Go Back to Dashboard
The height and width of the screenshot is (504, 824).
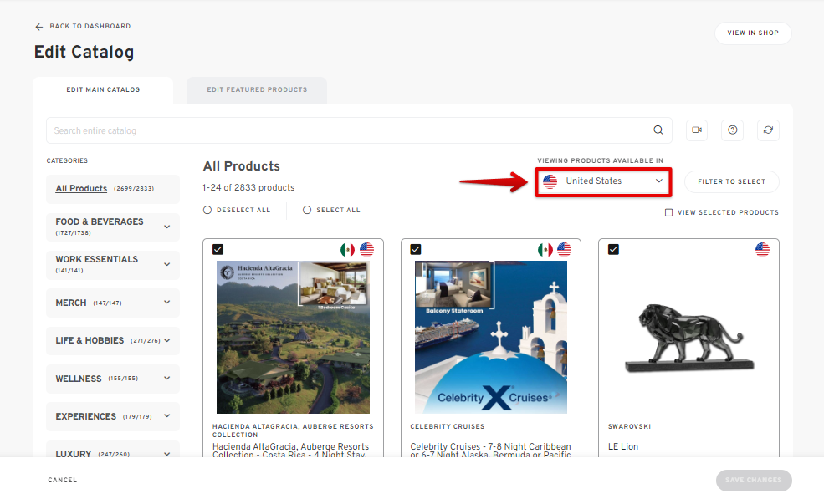(x=90, y=26)
